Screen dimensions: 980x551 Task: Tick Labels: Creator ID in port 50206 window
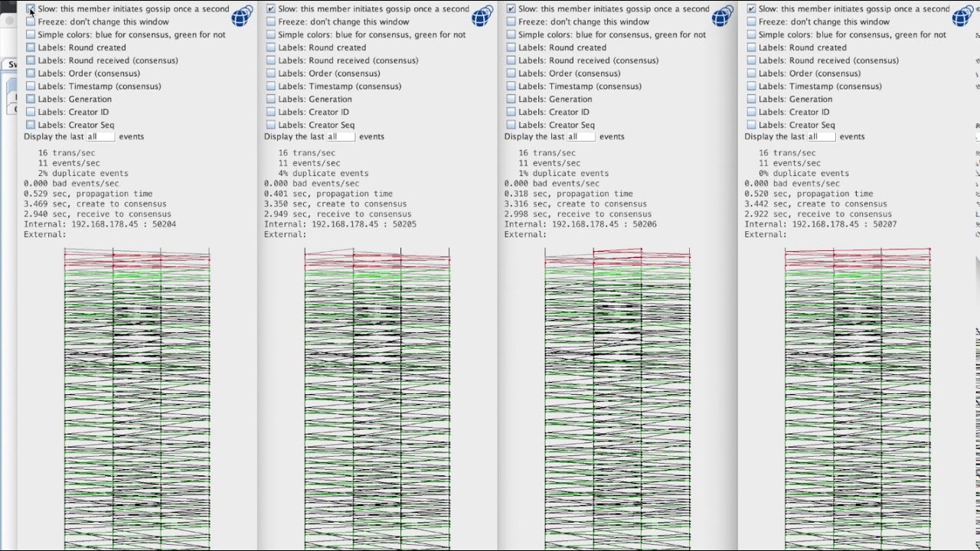click(511, 112)
